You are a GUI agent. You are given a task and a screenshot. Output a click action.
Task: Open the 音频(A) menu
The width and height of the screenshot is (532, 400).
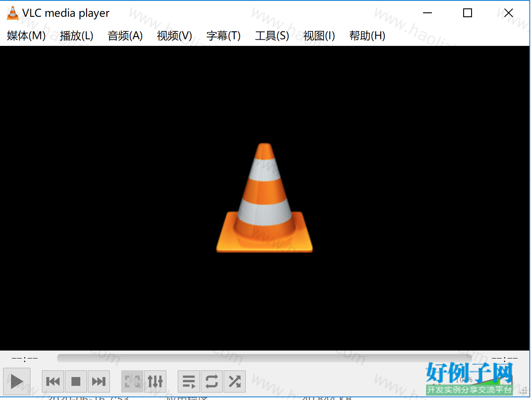(x=125, y=36)
